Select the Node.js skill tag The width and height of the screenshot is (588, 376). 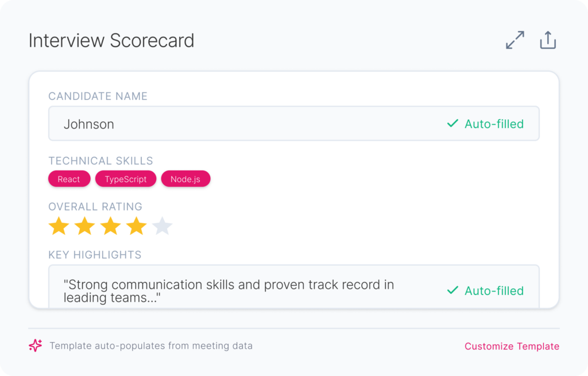pos(185,179)
